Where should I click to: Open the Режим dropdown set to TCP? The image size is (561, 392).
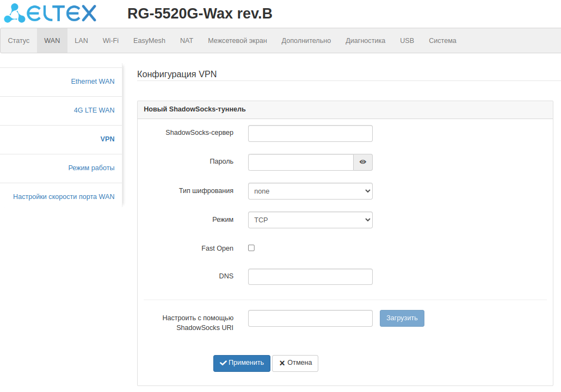point(310,220)
